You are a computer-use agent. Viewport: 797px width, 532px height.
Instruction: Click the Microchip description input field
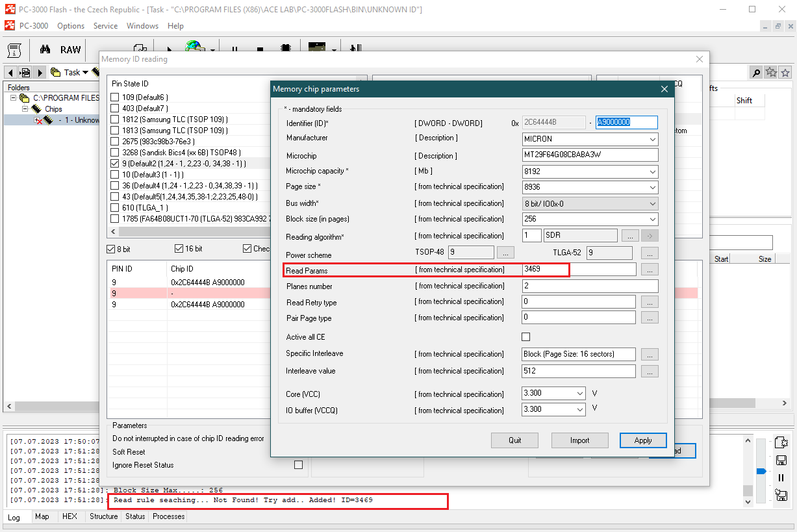(590, 155)
